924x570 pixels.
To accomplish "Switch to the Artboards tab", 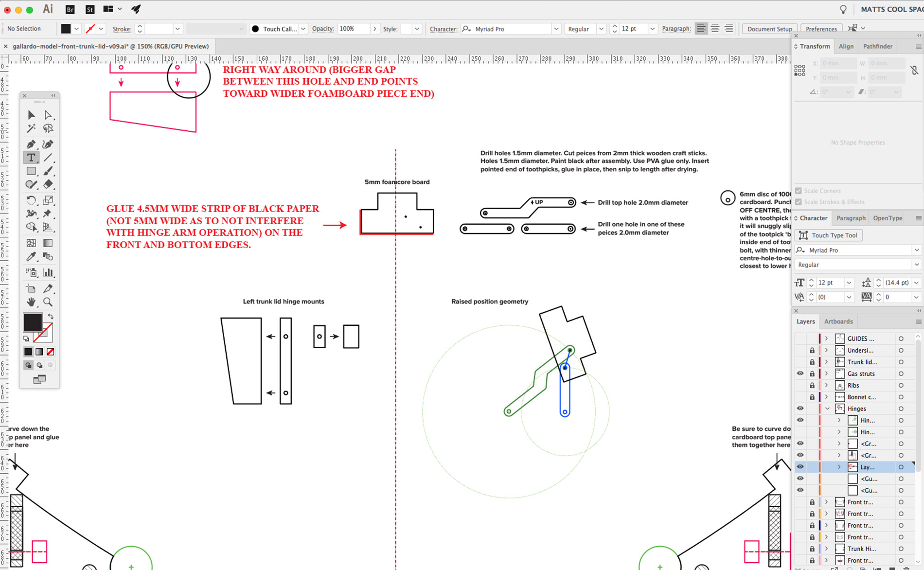I will click(x=838, y=321).
